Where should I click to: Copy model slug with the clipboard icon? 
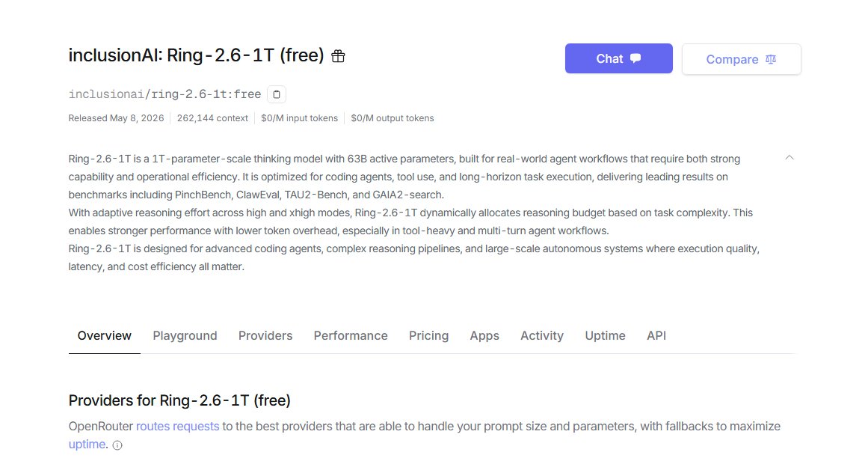(276, 94)
